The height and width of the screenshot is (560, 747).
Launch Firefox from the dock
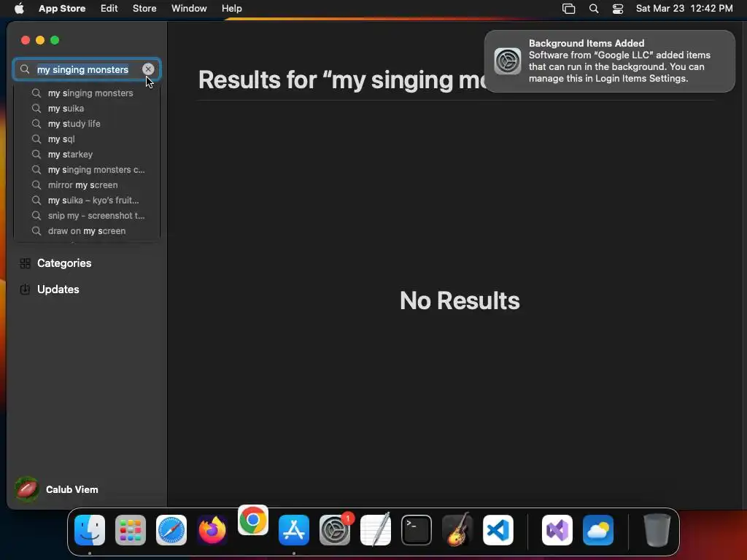pyautogui.click(x=212, y=530)
